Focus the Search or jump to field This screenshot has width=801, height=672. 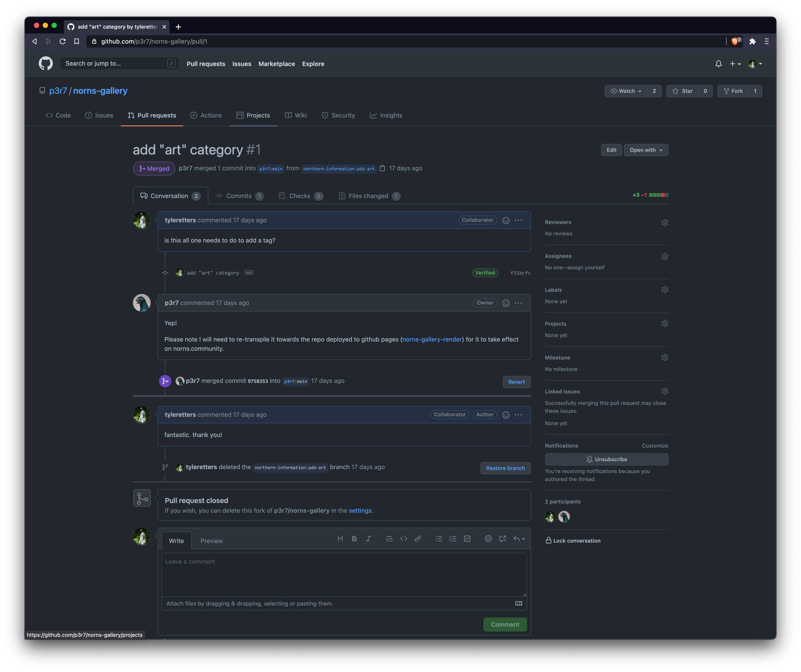pyautogui.click(x=119, y=64)
